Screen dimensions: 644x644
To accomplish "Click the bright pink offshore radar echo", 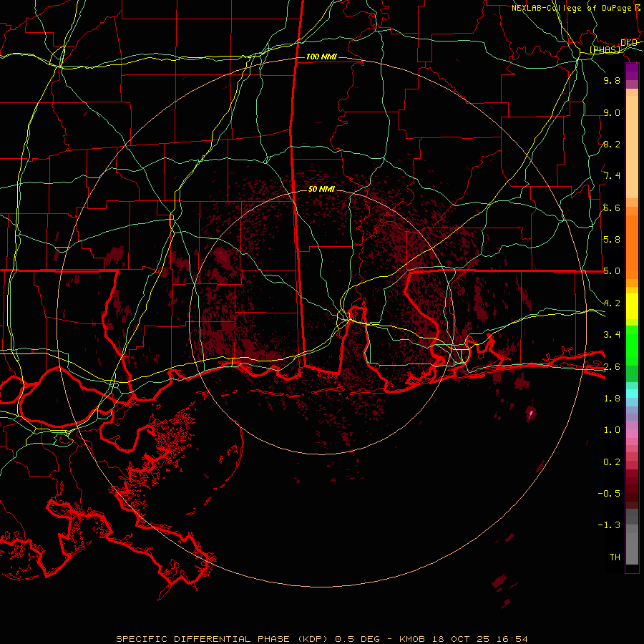I will click(x=531, y=413).
